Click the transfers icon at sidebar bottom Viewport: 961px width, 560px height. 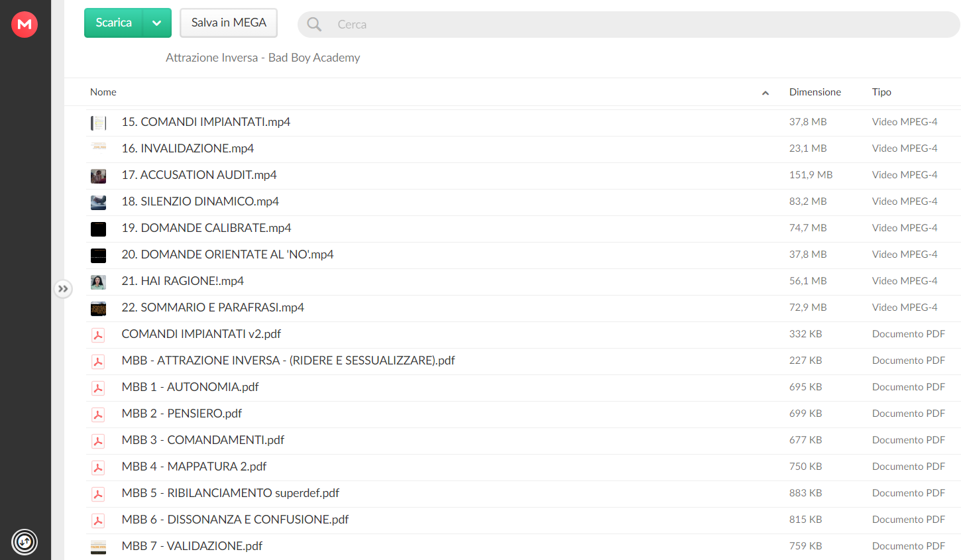[25, 542]
